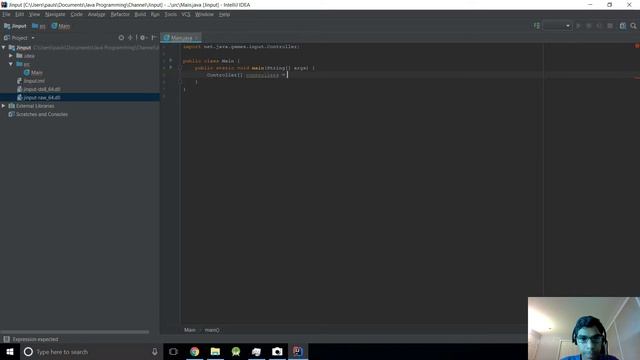640x360 pixels.
Task: Click the taskbar microphone icon
Action: (155, 352)
